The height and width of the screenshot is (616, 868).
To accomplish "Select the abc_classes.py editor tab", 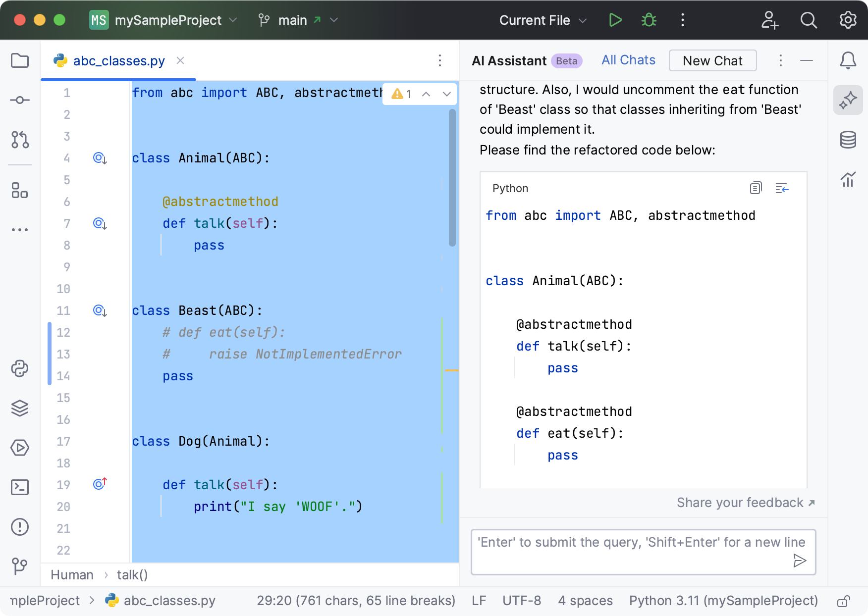I will pyautogui.click(x=119, y=61).
